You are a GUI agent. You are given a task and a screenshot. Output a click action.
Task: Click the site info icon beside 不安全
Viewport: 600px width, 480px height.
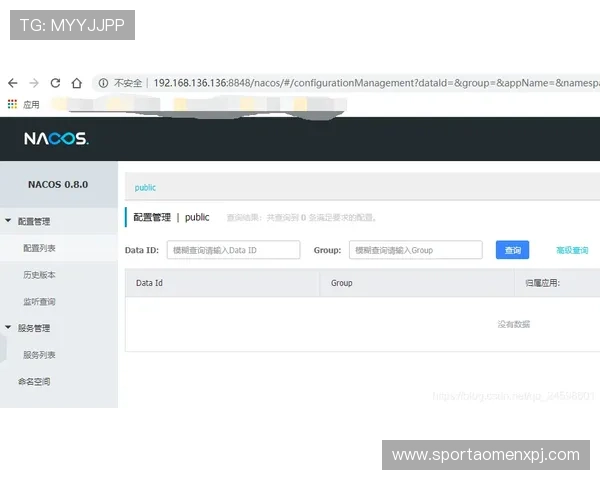(x=103, y=83)
